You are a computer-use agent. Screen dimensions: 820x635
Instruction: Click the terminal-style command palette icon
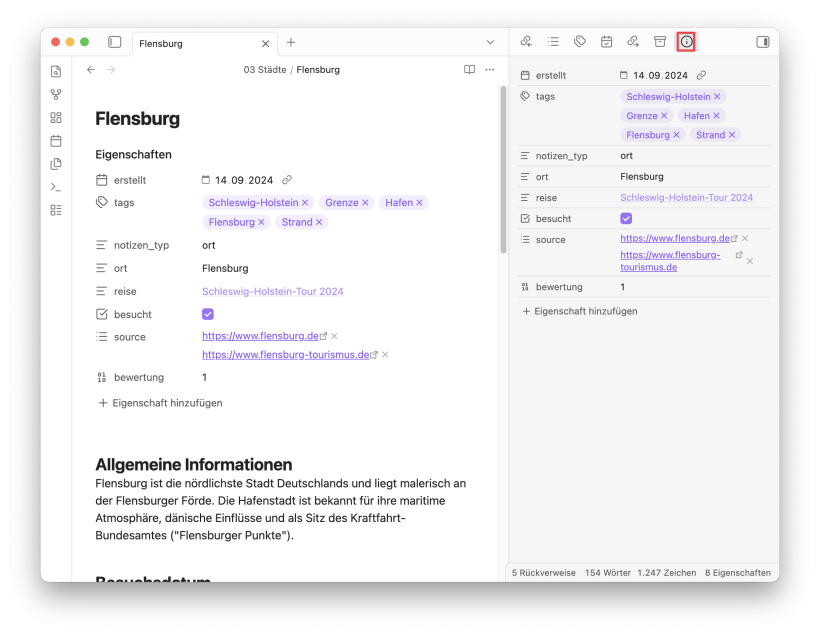click(56, 187)
